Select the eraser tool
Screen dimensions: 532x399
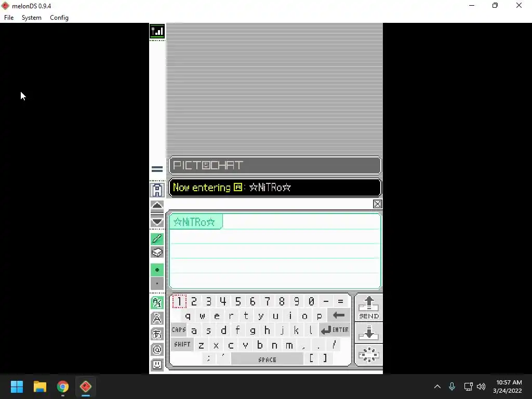157,252
